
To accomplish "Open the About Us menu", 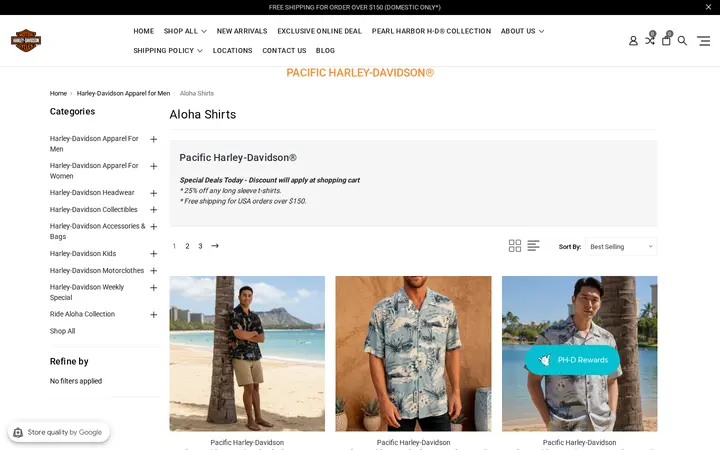I will pyautogui.click(x=522, y=31).
